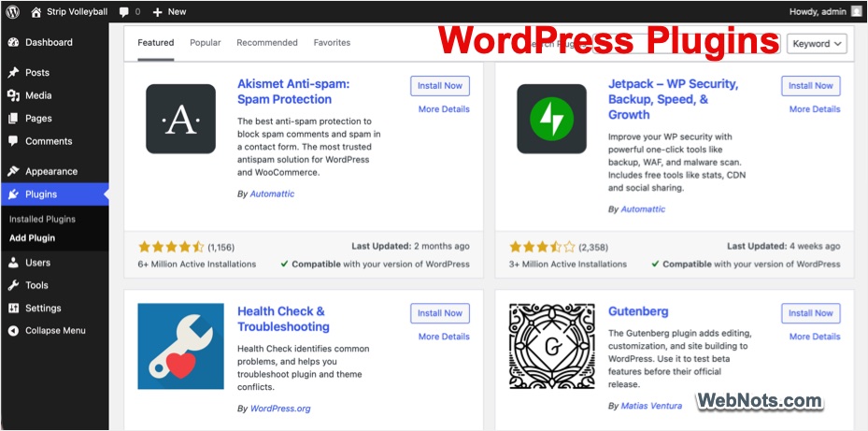Install the Health Check & Troubleshooting plugin
The width and height of the screenshot is (868, 431).
[440, 313]
